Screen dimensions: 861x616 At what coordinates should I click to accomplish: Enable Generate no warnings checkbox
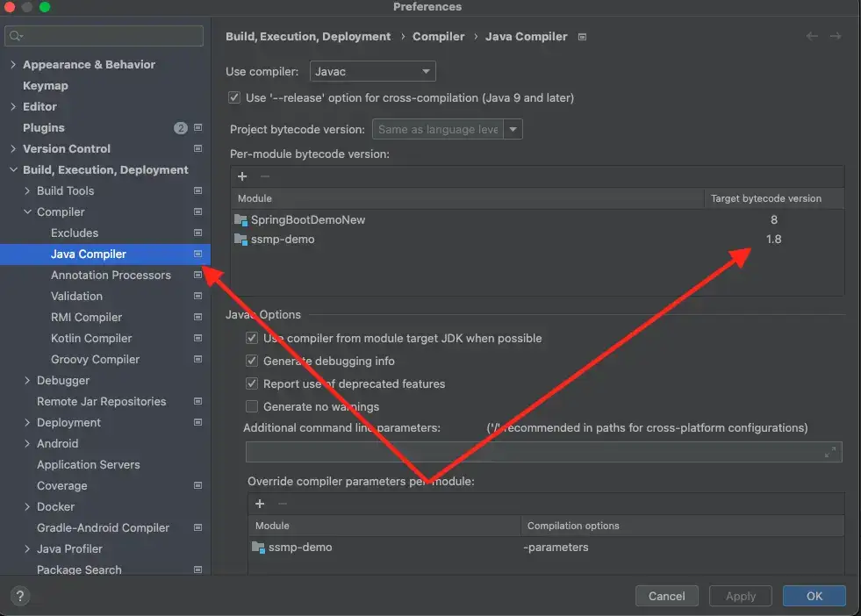tap(253, 407)
